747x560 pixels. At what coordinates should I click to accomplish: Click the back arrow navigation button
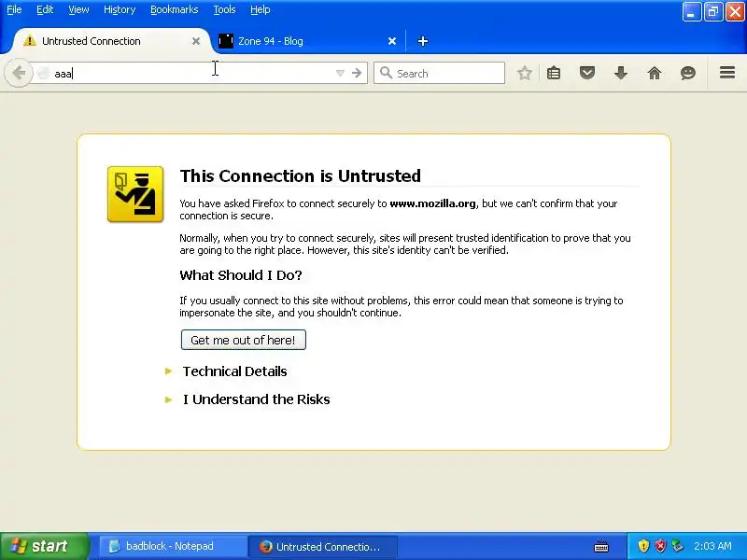point(19,73)
